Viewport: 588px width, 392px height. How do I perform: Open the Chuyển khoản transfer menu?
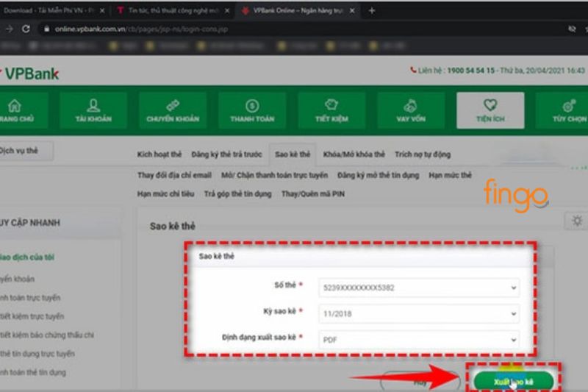(x=173, y=110)
